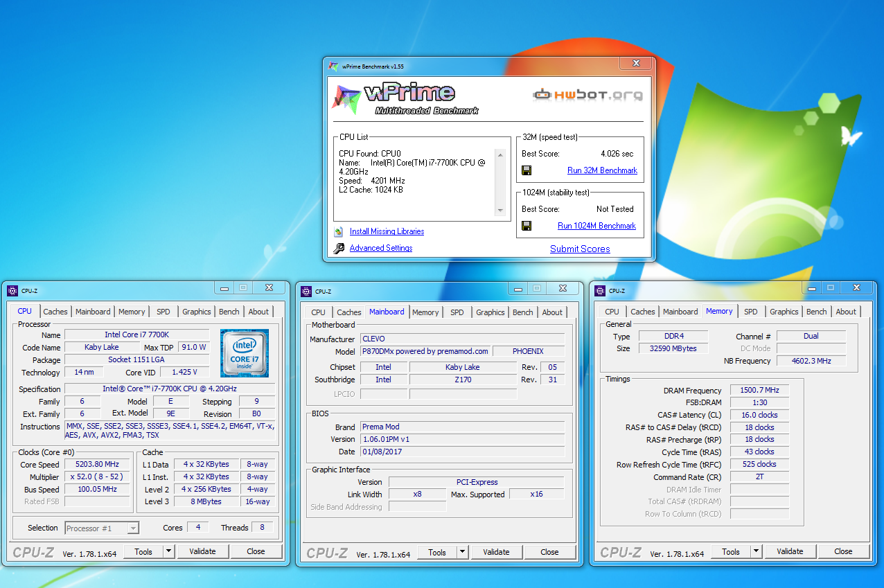Click CAS# Latency value 16.0 clocks
Screen dimensions: 884x588
point(759,415)
